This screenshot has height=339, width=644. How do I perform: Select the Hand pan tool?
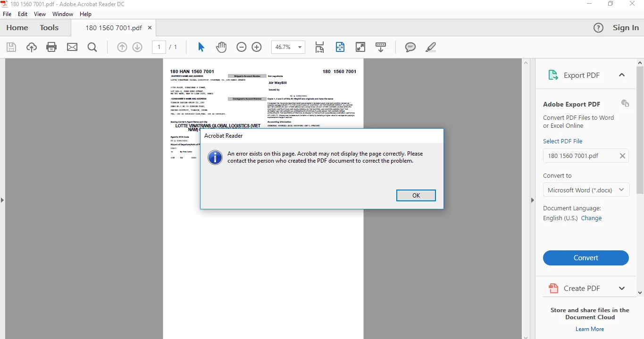coord(221,47)
